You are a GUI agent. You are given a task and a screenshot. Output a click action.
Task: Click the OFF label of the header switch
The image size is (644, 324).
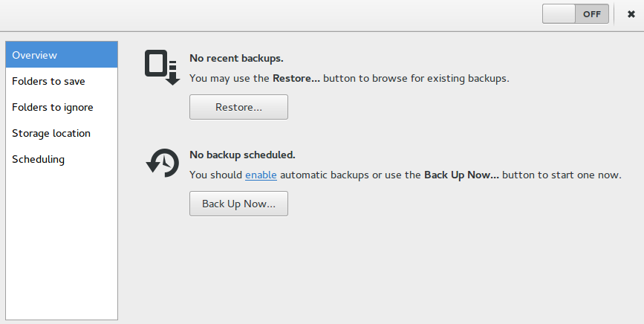click(x=592, y=14)
